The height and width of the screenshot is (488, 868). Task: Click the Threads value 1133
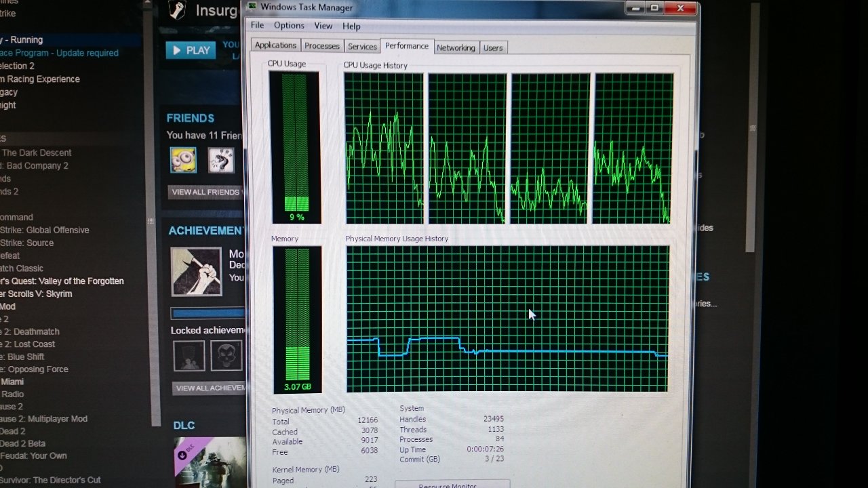click(x=496, y=429)
